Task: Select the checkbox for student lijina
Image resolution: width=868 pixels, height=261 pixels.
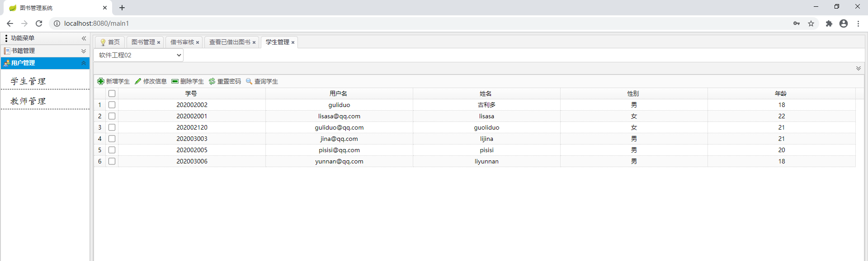Action: pyautogui.click(x=112, y=139)
